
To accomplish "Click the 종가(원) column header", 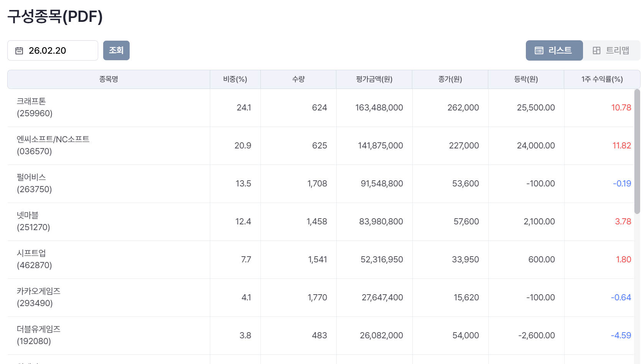I will 450,79.
